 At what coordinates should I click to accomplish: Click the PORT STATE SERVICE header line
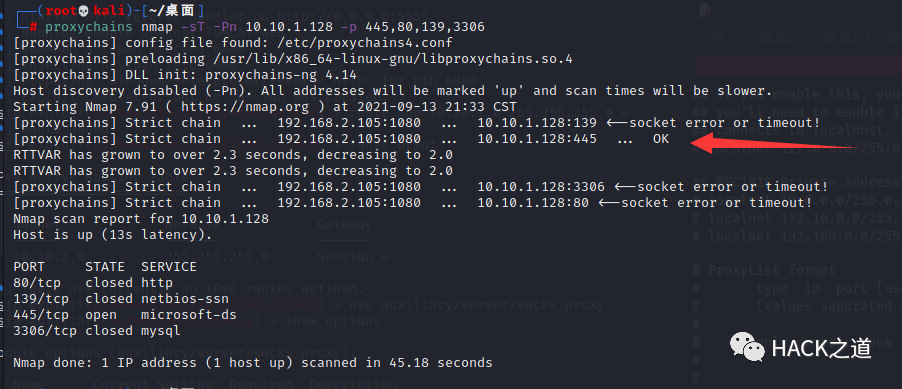(x=105, y=267)
